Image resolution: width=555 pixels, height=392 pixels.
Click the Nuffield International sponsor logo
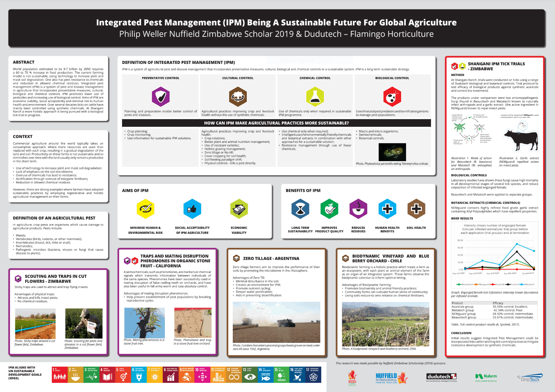coord(391,378)
